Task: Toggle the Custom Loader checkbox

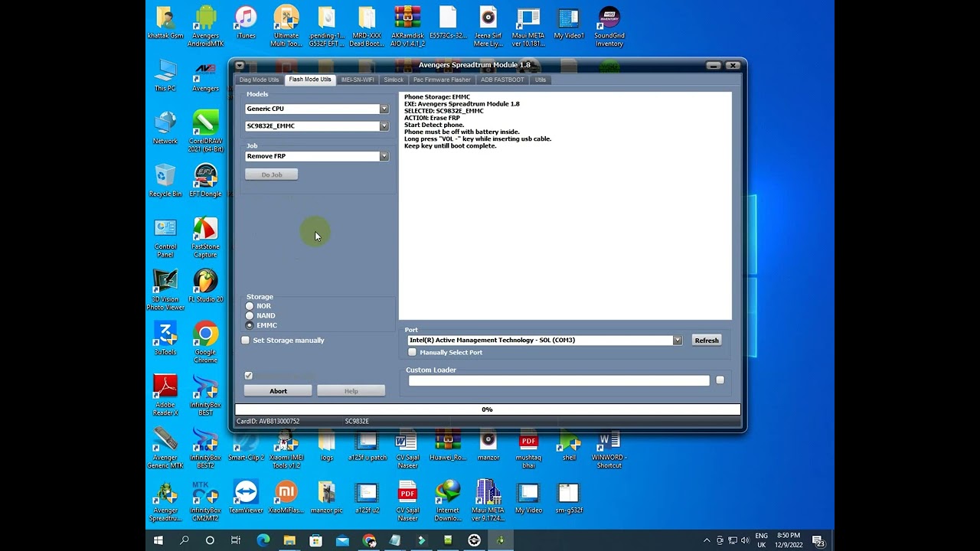Action: pos(720,380)
